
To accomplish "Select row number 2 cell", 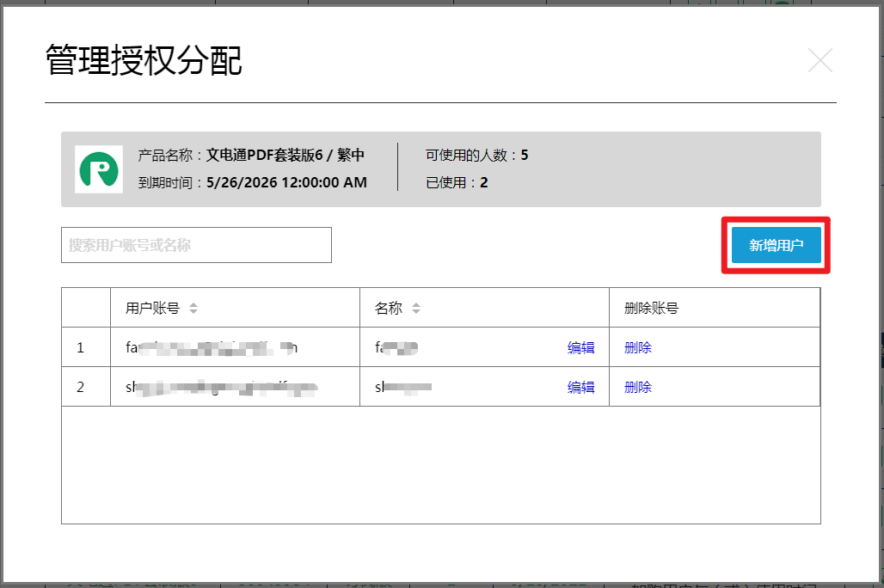I will coord(86,387).
